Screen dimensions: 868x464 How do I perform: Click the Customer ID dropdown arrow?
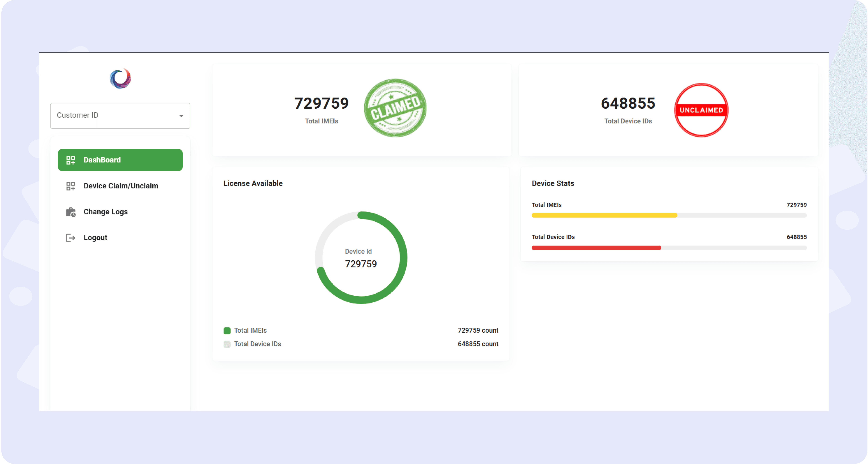pyautogui.click(x=181, y=116)
